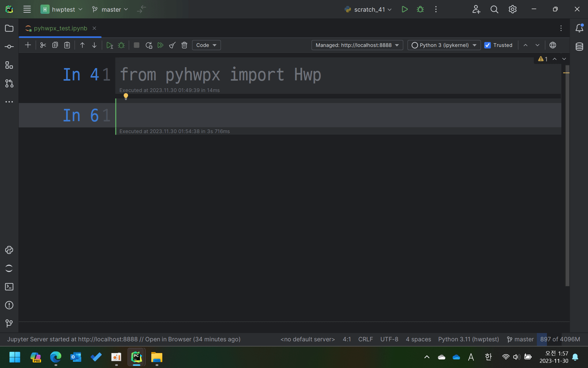Click the run all cells icon
The height and width of the screenshot is (368, 588).
point(160,45)
